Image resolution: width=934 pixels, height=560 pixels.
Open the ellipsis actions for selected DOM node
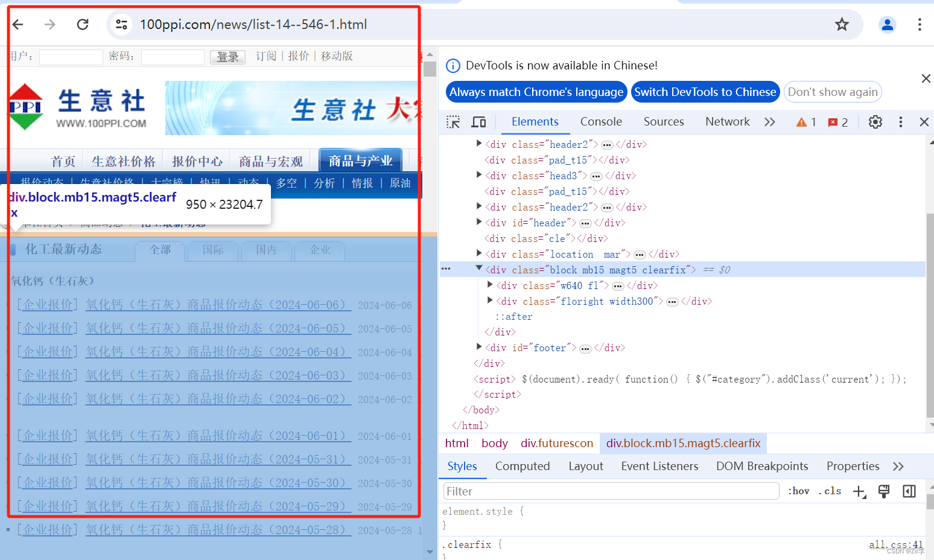coord(446,269)
